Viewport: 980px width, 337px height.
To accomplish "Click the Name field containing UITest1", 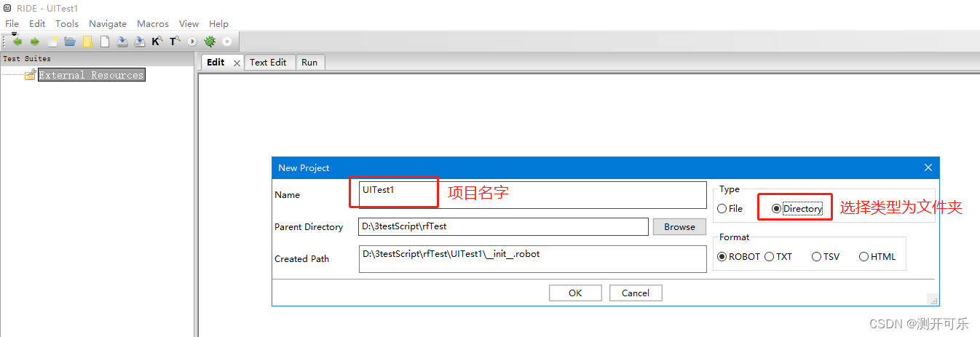I will 532,195.
